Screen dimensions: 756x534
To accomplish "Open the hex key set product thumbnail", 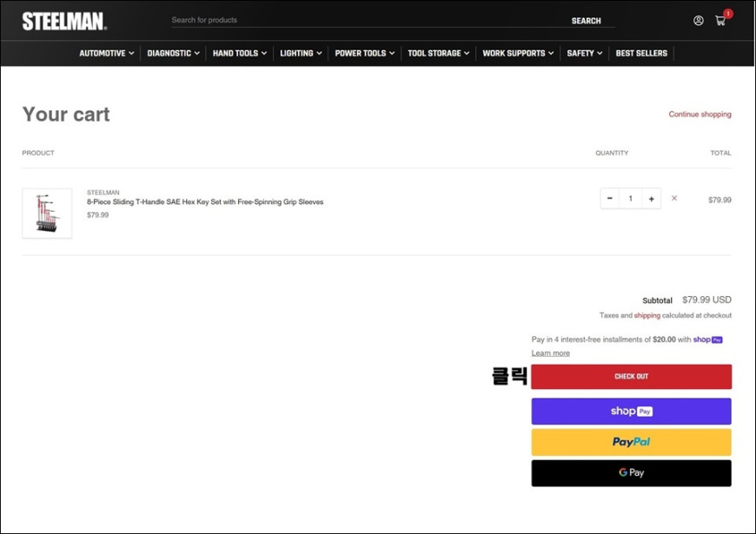I will coord(47,213).
